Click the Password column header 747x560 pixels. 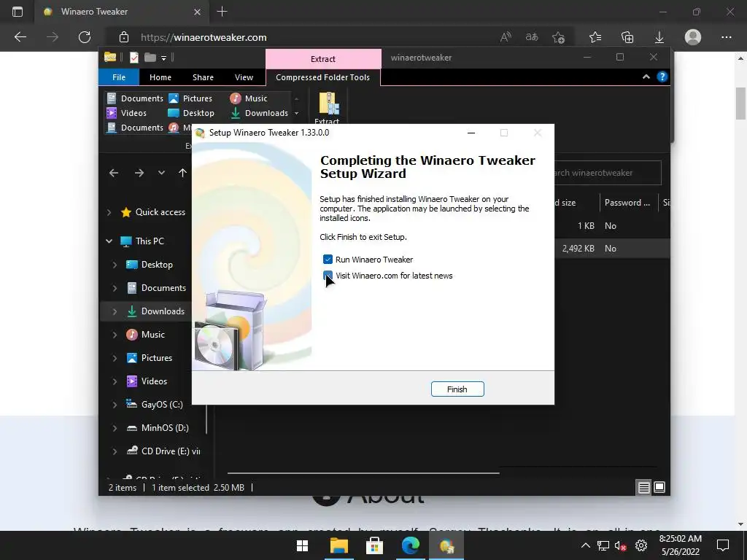pyautogui.click(x=627, y=203)
